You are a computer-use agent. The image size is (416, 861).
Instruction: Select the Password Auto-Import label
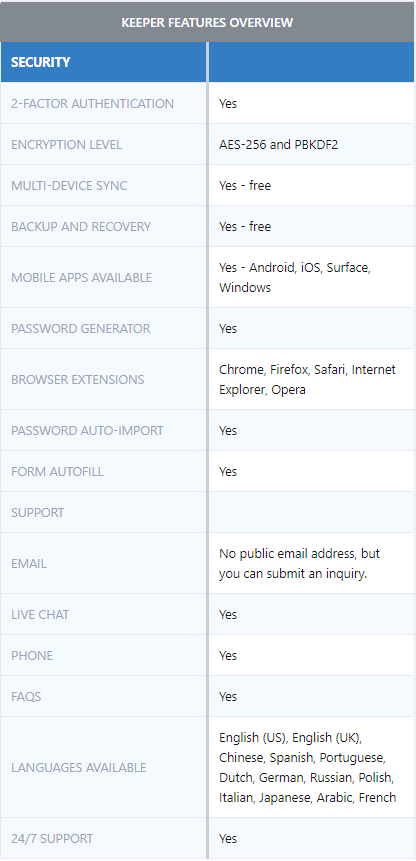(87, 430)
